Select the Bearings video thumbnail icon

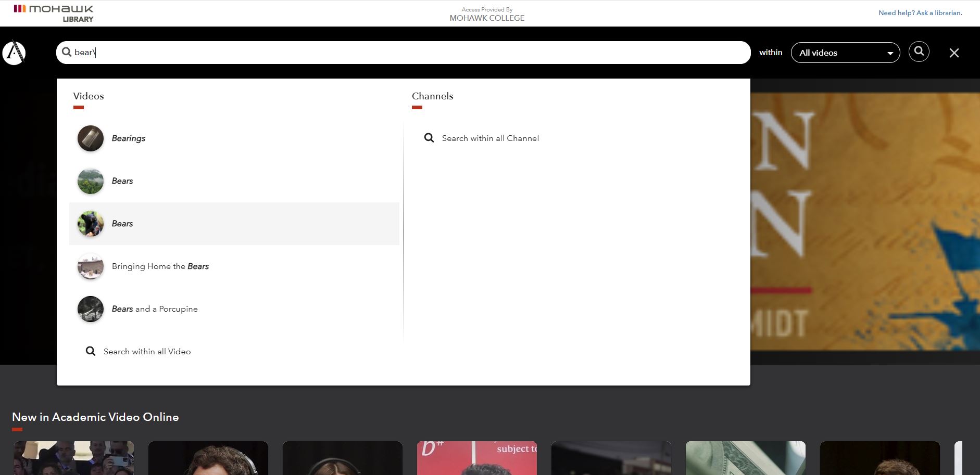pos(91,138)
